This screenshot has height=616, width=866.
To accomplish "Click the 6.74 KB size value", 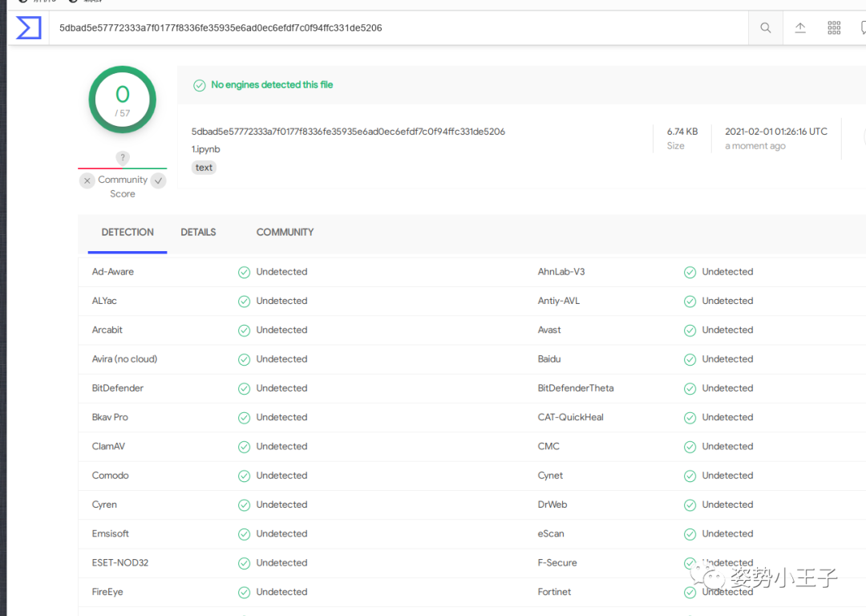I will click(x=682, y=132).
